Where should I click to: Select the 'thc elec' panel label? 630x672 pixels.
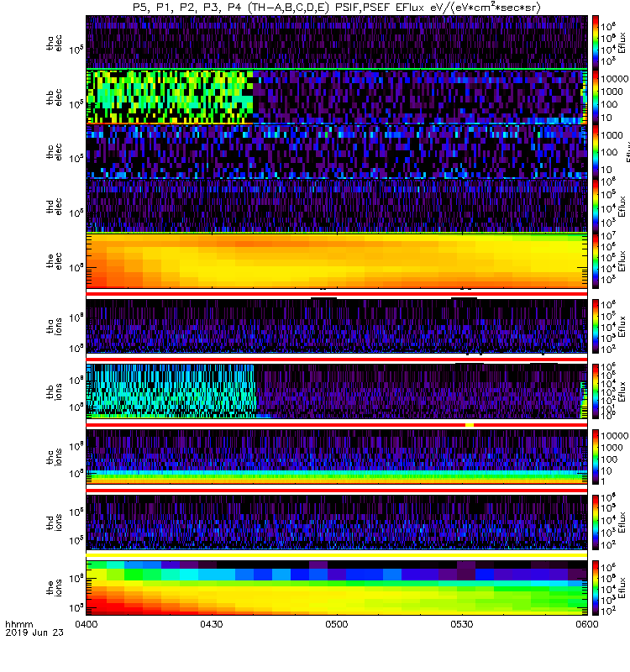pyautogui.click(x=55, y=152)
